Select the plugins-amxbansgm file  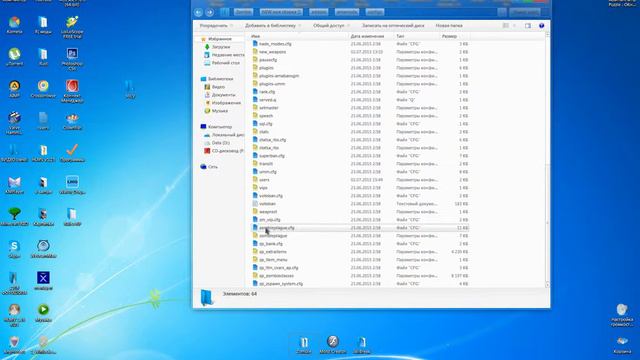[x=359, y=76]
